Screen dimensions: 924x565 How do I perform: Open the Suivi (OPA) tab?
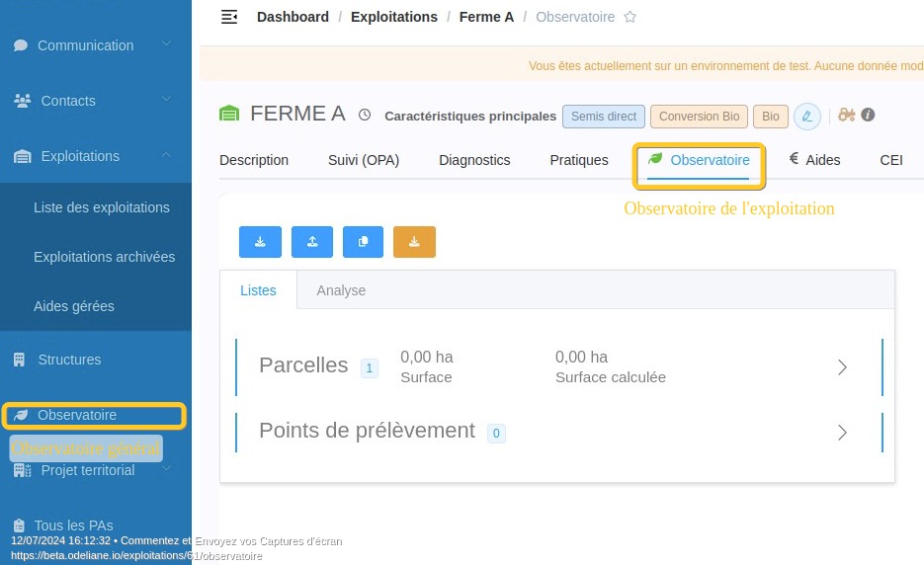tap(364, 160)
